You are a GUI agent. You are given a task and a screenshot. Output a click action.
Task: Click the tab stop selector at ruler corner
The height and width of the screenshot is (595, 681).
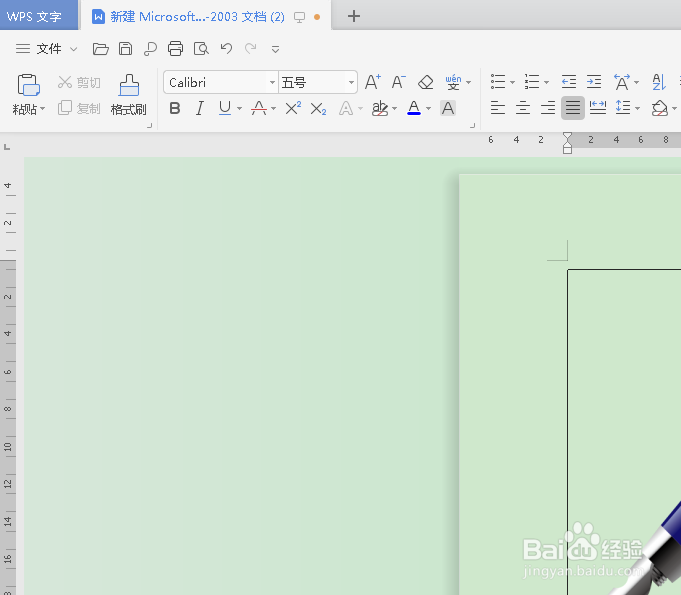point(7,147)
